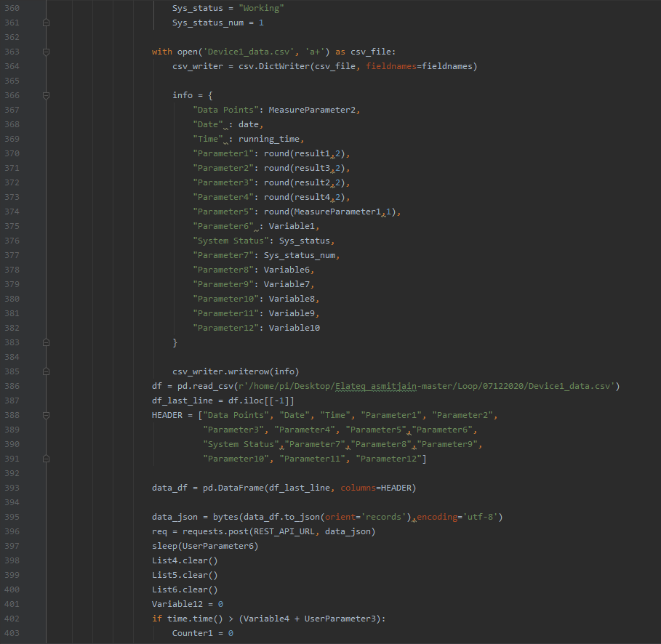
Task: Click UserParameter3 on line 402
Action: [340, 619]
